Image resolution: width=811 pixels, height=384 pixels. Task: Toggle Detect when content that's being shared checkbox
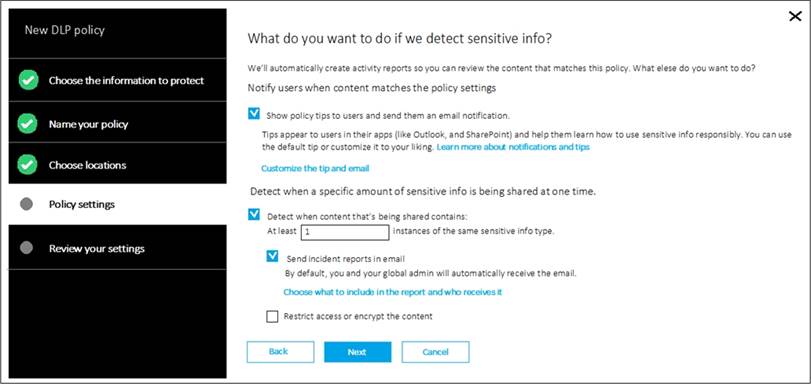(254, 214)
